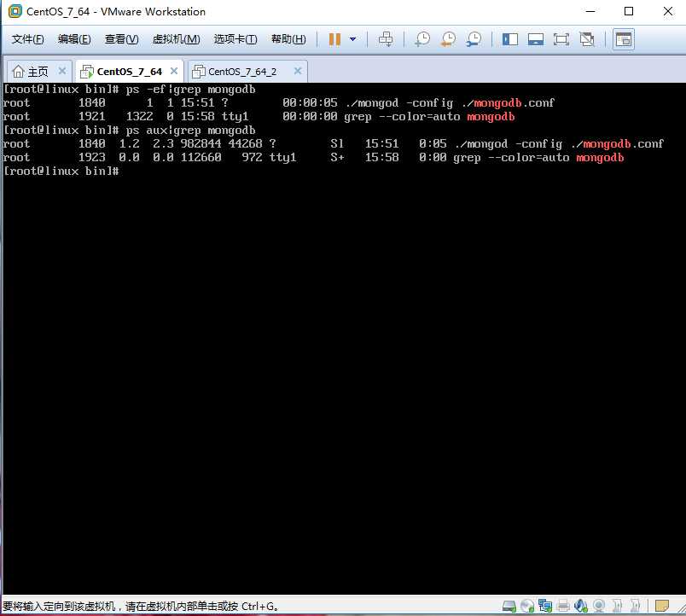
Task: Click the webcam device status icon
Action: (599, 606)
